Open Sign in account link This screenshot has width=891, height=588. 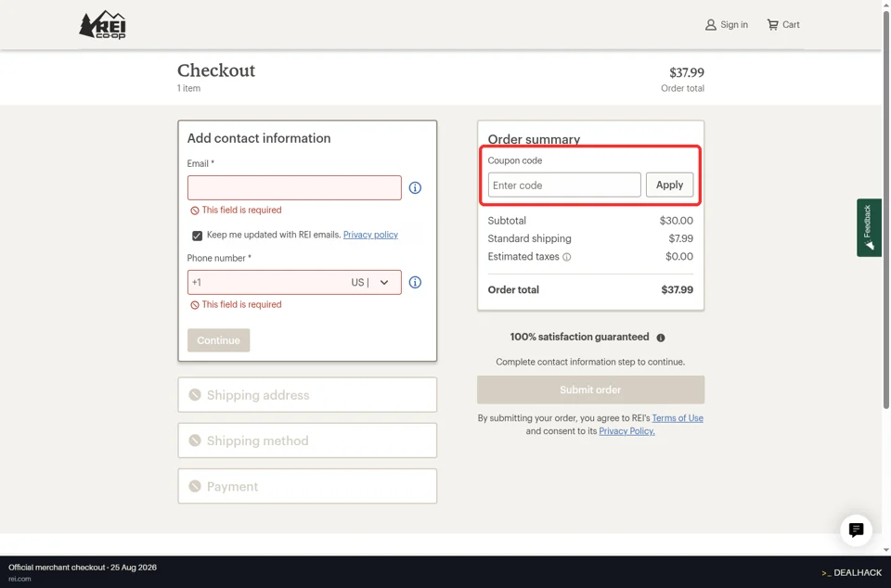(x=726, y=25)
